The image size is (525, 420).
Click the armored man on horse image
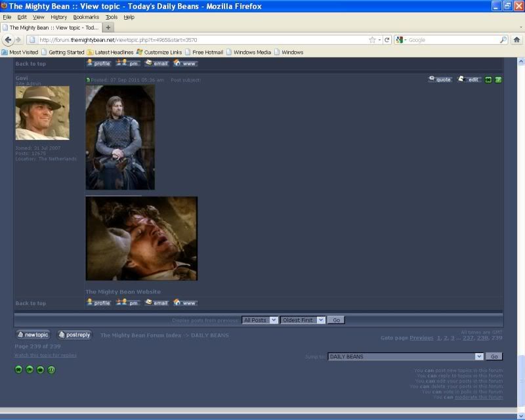pos(120,137)
